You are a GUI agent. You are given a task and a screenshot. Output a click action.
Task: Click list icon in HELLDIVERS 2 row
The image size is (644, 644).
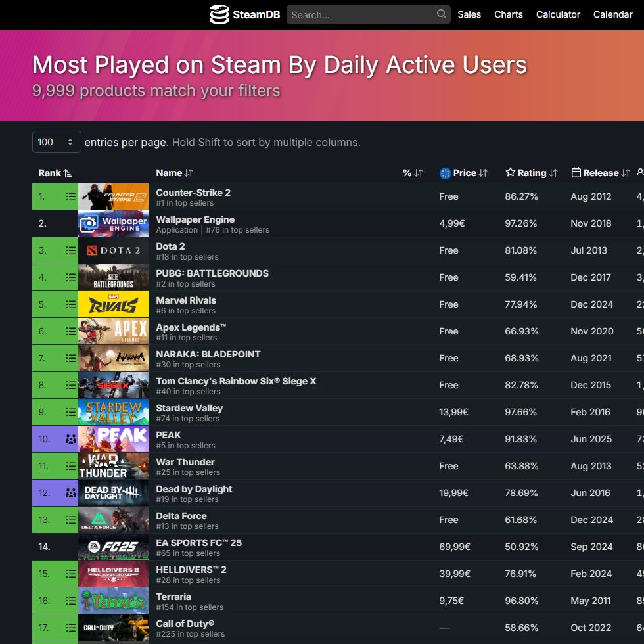point(71,574)
